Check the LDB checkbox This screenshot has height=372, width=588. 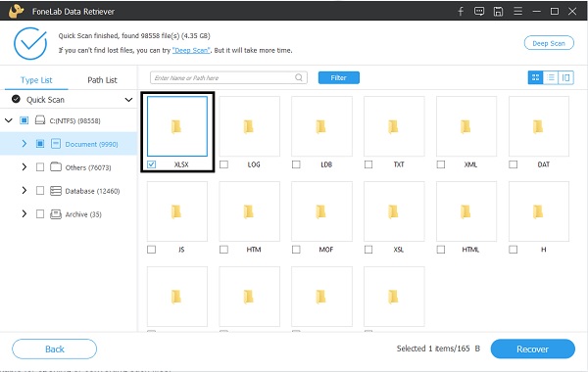(x=296, y=164)
